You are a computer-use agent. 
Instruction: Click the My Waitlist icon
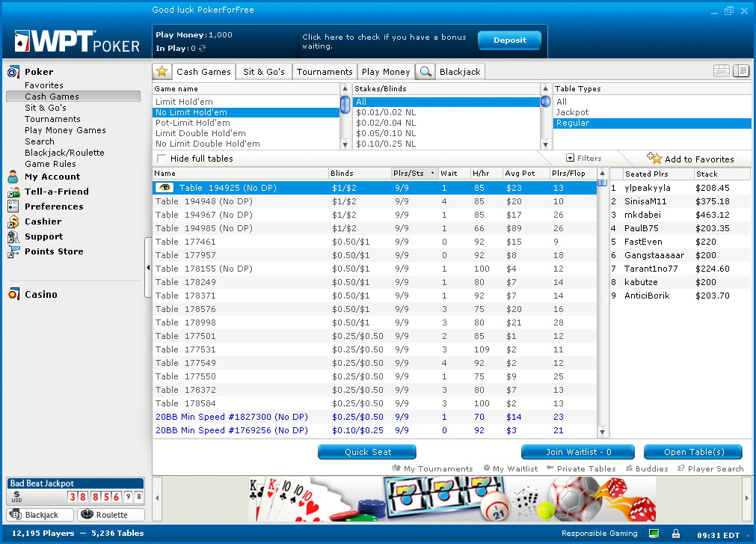(487, 468)
